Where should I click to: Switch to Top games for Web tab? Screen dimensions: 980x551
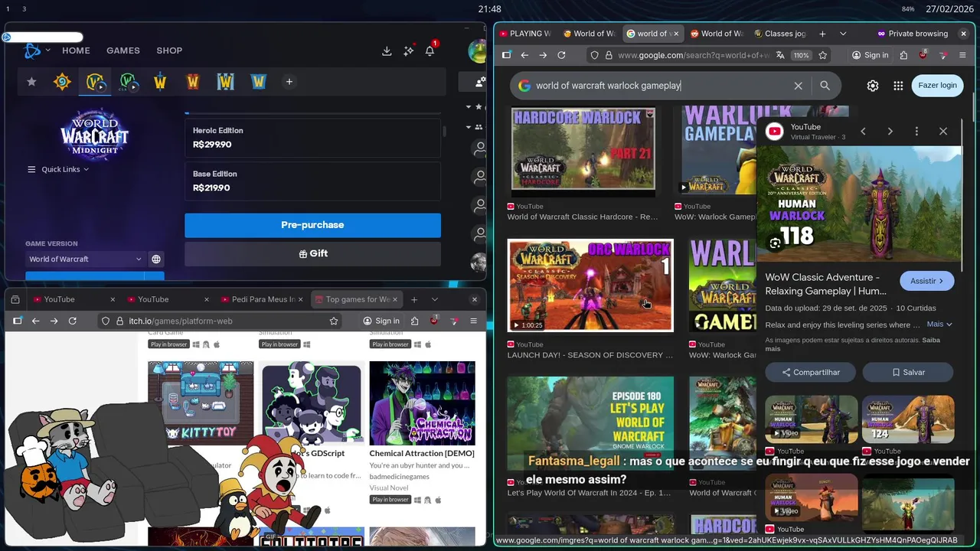(357, 299)
